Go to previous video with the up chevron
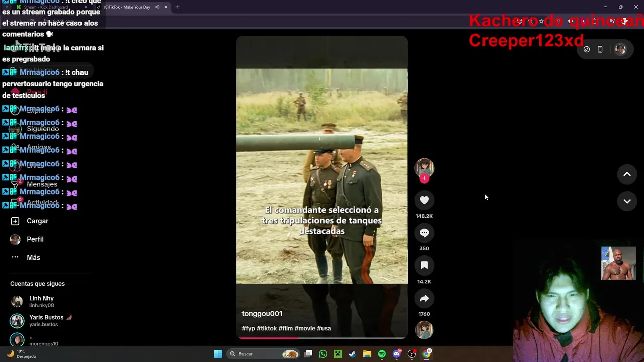 [x=627, y=174]
